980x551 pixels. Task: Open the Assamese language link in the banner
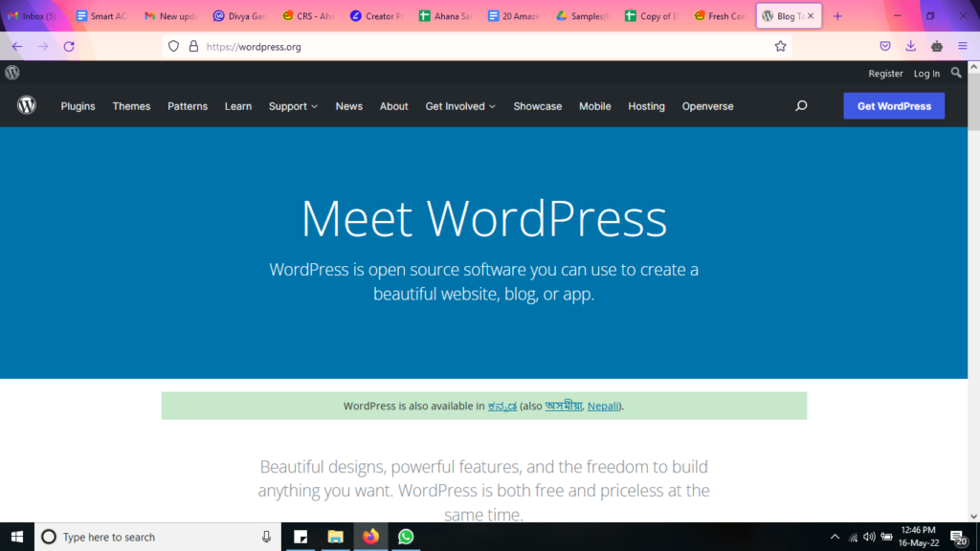click(563, 406)
